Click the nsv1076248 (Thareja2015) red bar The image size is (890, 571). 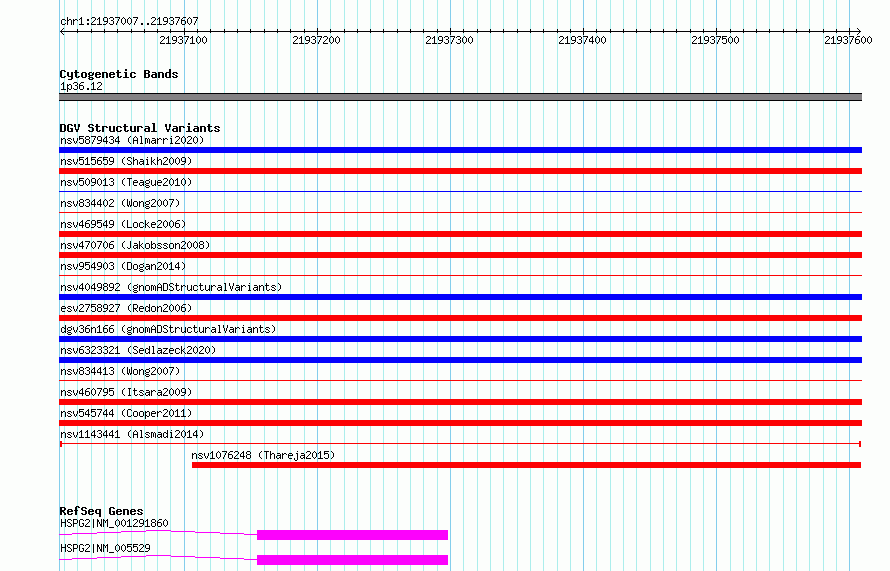coord(526,465)
